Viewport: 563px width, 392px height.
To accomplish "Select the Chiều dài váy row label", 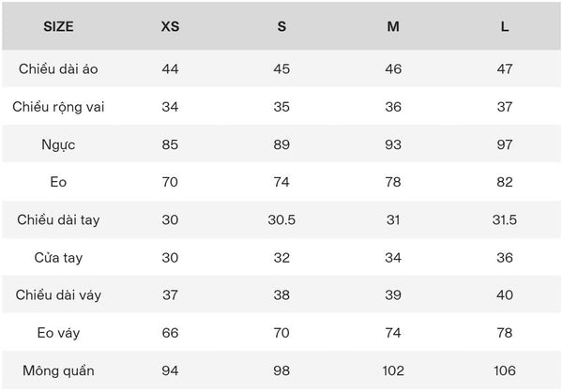I will 58,294.
